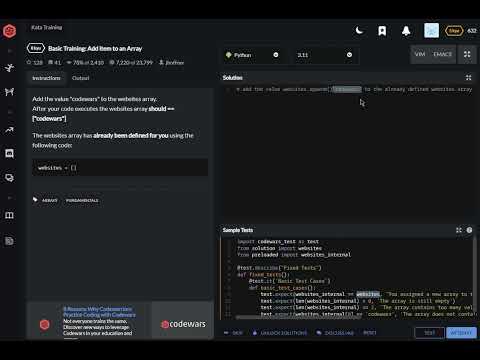The image size is (480, 360).
Task: Open the Freestyle Sparring sidebar icon
Action: tap(9, 92)
